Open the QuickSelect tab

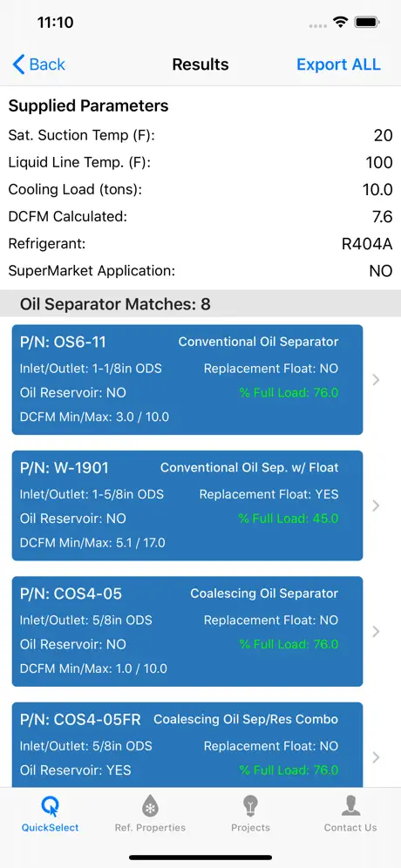click(x=51, y=814)
